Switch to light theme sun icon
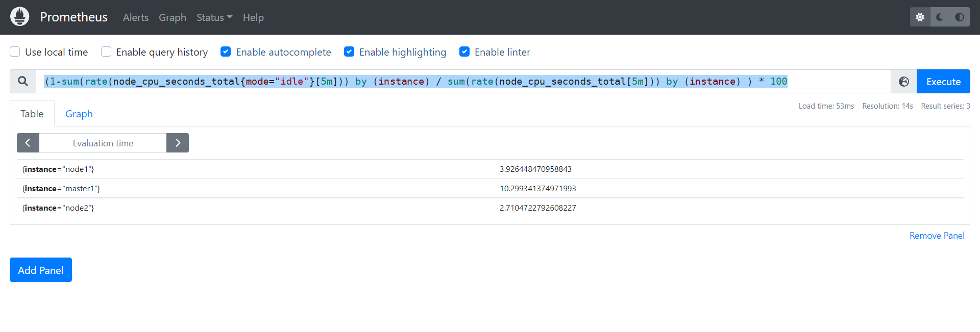 coord(920,17)
